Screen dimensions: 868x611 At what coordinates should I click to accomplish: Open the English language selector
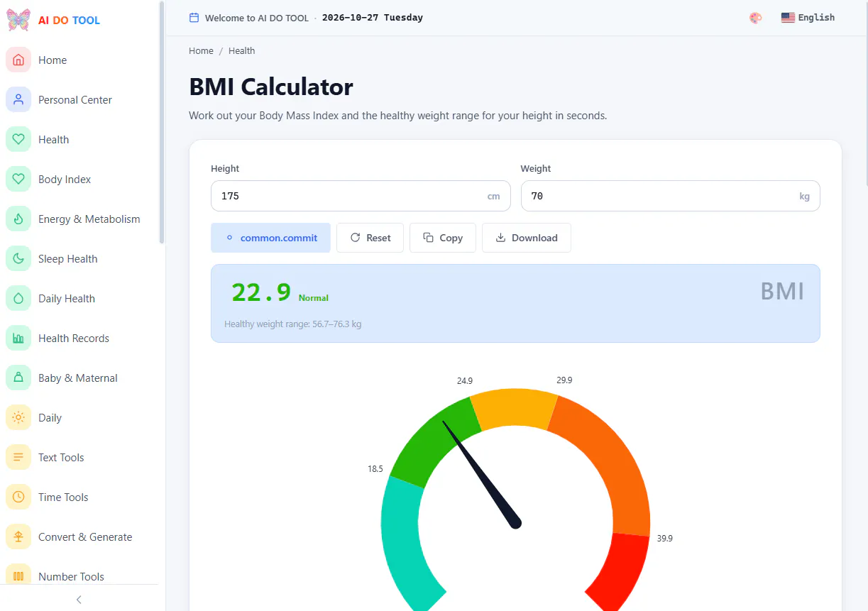tap(808, 18)
